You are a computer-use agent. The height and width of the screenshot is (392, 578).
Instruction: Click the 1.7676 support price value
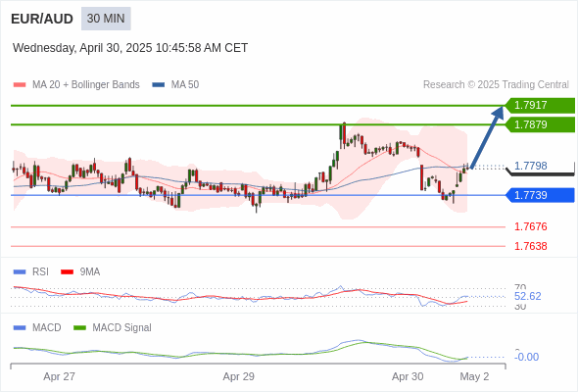(530, 226)
